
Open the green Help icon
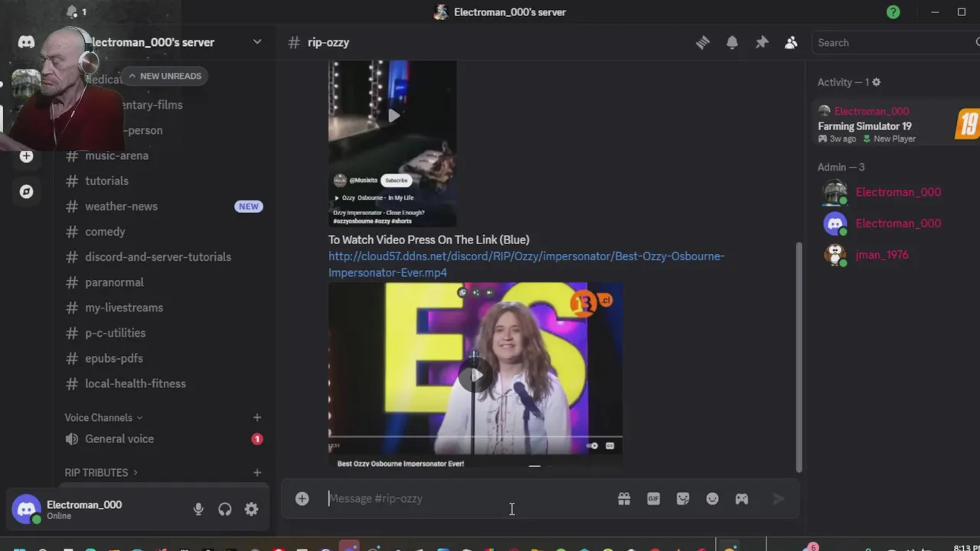[x=893, y=12]
